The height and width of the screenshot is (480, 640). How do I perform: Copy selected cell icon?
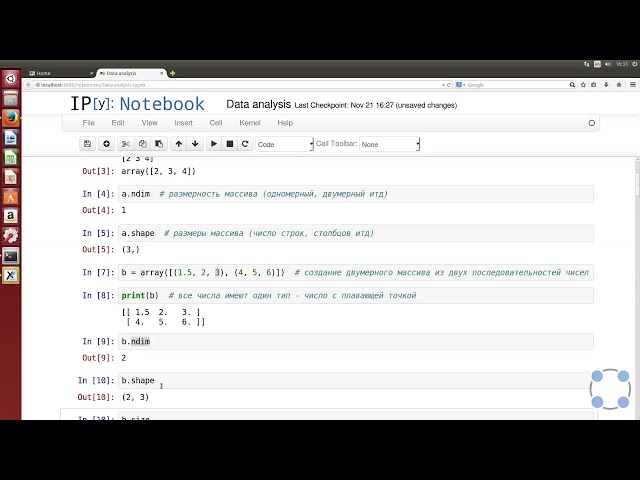142,144
